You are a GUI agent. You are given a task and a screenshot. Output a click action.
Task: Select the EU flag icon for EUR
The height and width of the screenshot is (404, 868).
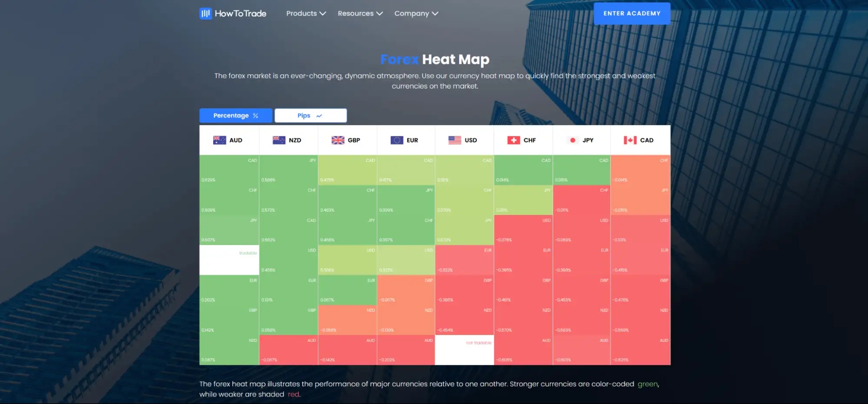(x=397, y=140)
